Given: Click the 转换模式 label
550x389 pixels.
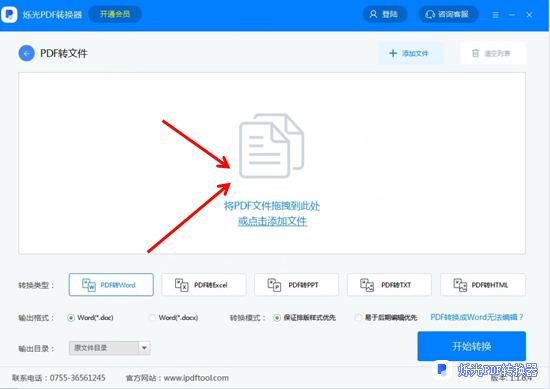Looking at the screenshot, I should 248,318.
